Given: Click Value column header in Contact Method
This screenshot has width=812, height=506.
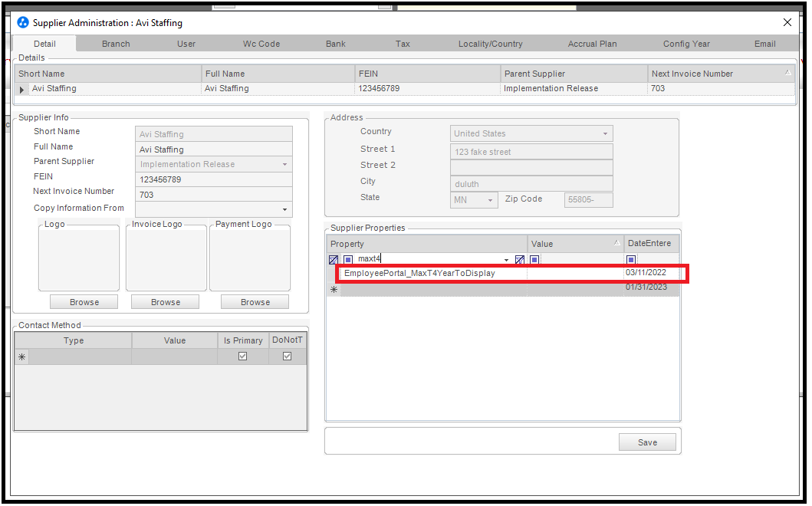Looking at the screenshot, I should (x=175, y=340).
